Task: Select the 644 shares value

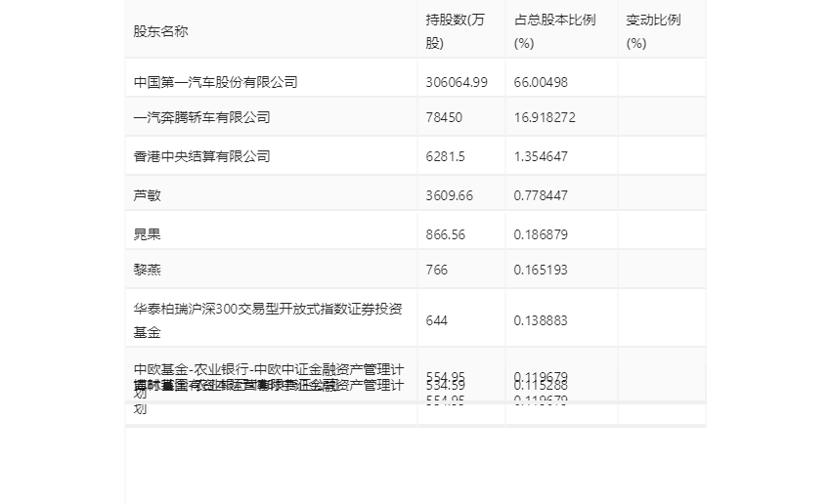Action: tap(436, 320)
